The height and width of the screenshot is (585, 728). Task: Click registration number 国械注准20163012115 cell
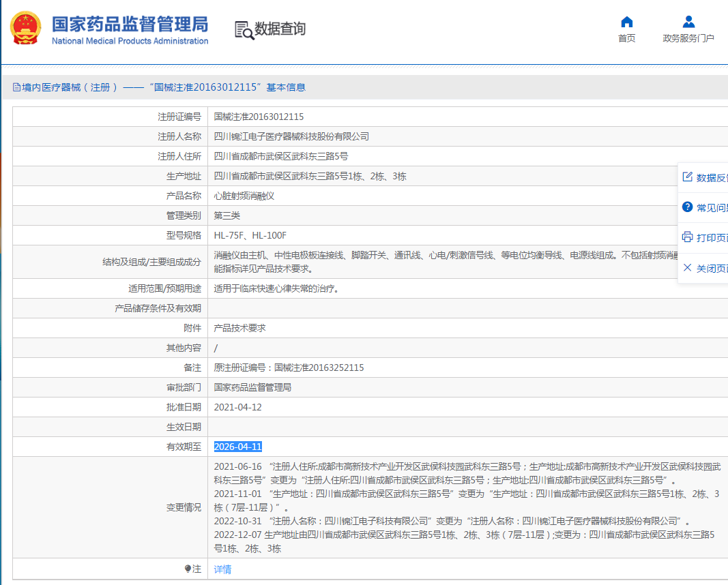coord(259,117)
